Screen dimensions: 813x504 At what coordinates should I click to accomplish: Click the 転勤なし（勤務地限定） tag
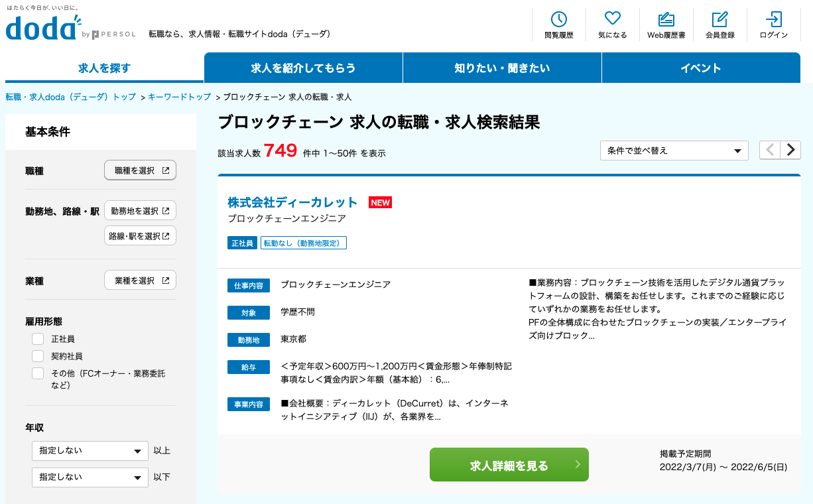click(304, 243)
